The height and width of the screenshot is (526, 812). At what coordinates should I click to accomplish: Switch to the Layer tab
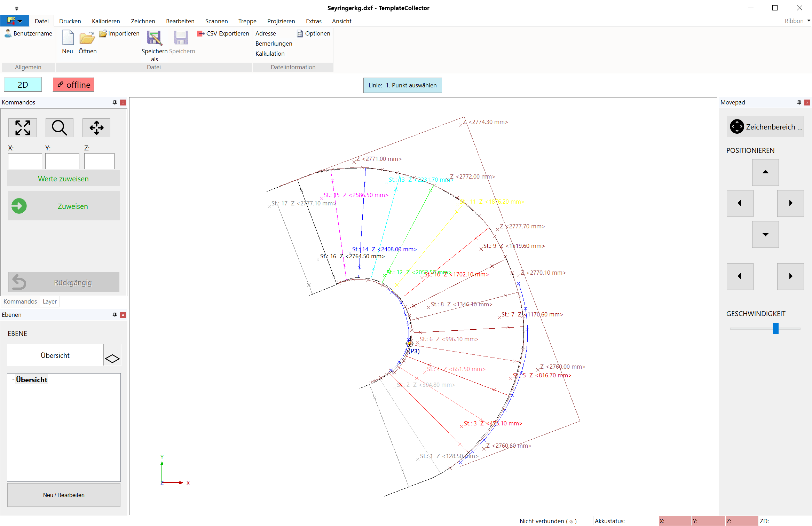(49, 301)
